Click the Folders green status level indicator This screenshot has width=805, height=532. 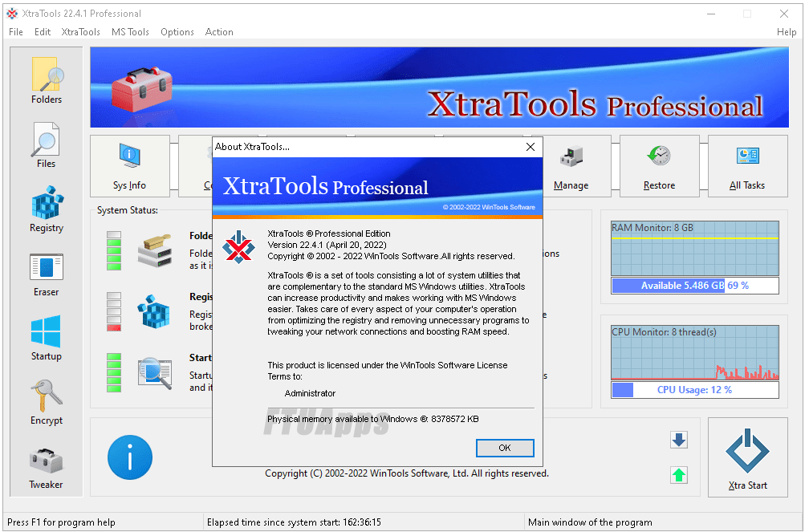(114, 250)
